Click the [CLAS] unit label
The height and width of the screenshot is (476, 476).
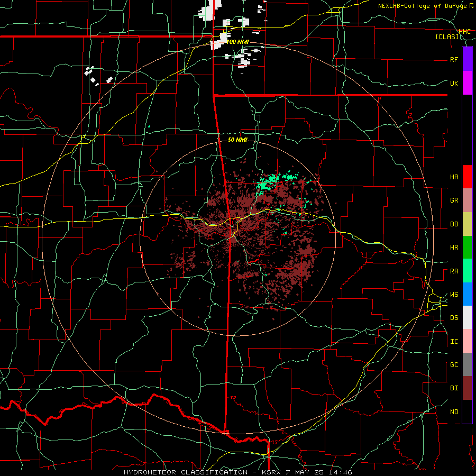[447, 36]
